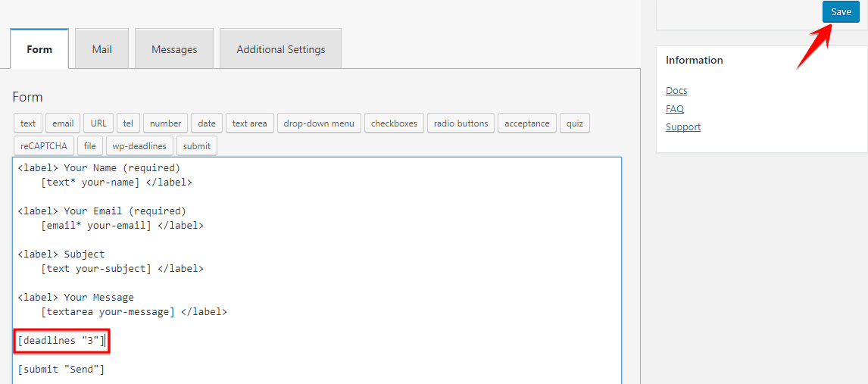Viewport: 868px width, 384px height.
Task: Visit the FAQ link
Action: coord(675,109)
